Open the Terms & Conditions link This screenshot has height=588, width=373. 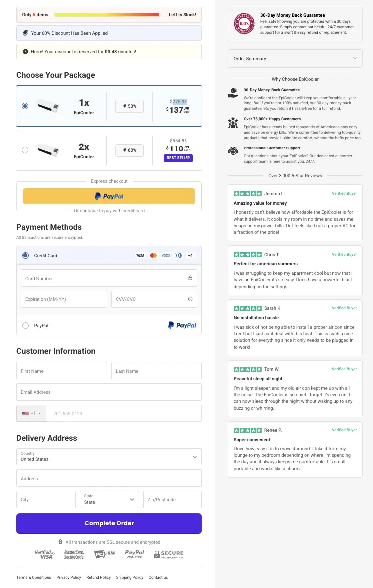point(34,577)
